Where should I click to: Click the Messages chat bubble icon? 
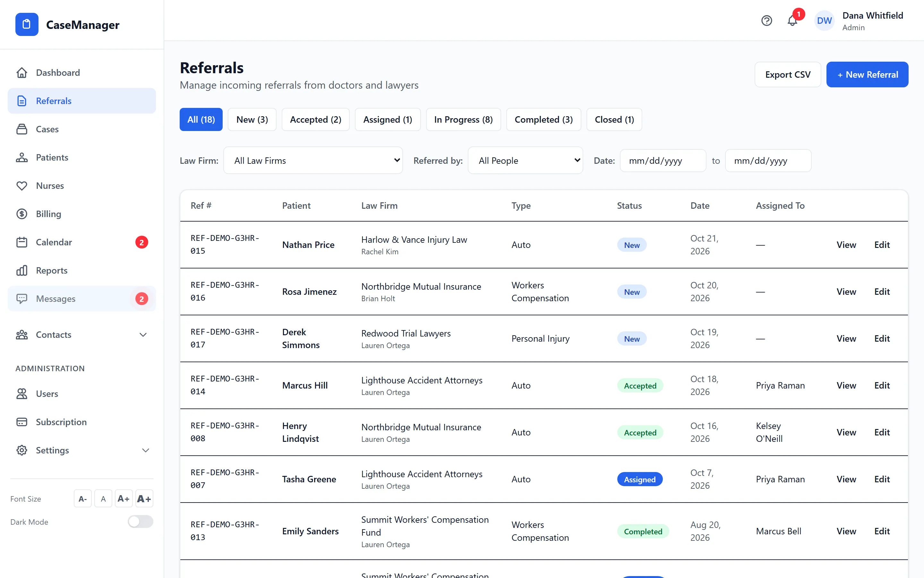[22, 299]
